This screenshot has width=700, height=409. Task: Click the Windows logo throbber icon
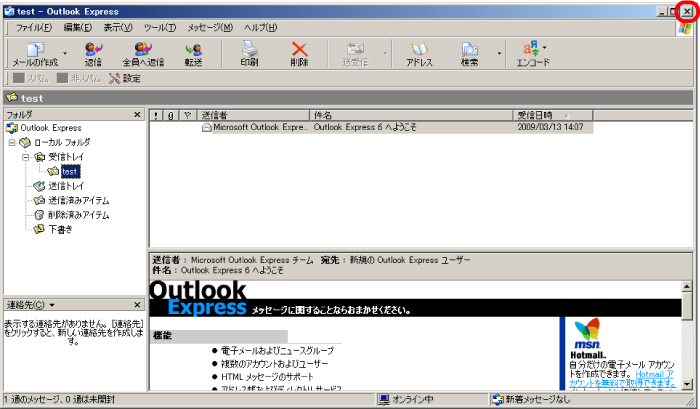click(x=685, y=28)
